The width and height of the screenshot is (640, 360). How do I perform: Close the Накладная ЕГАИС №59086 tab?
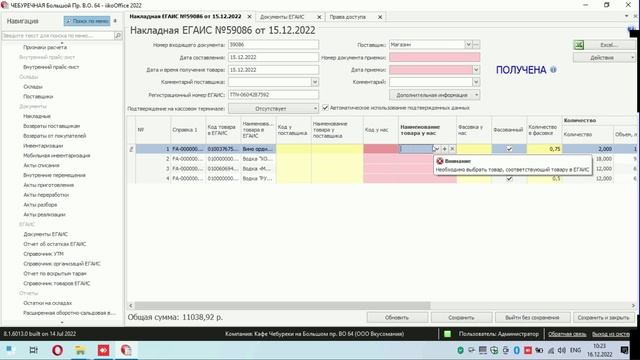pyautogui.click(x=249, y=17)
